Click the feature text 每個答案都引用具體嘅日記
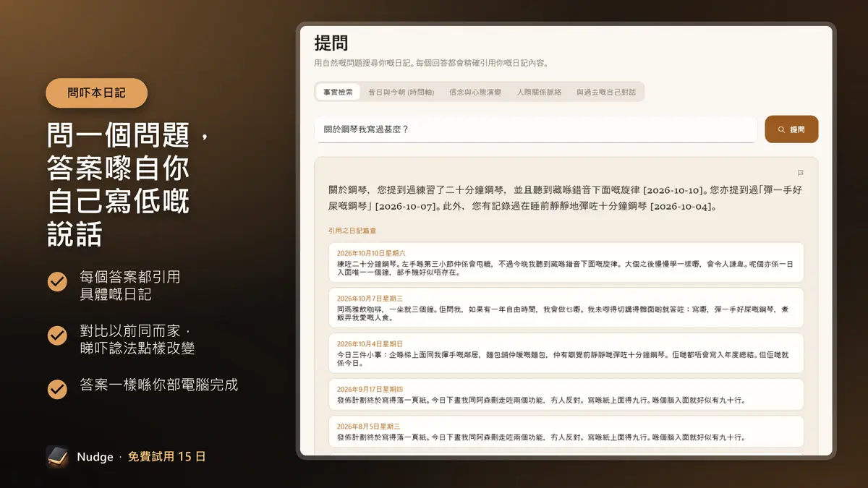Viewport: 868px width, 488px height. pos(130,286)
